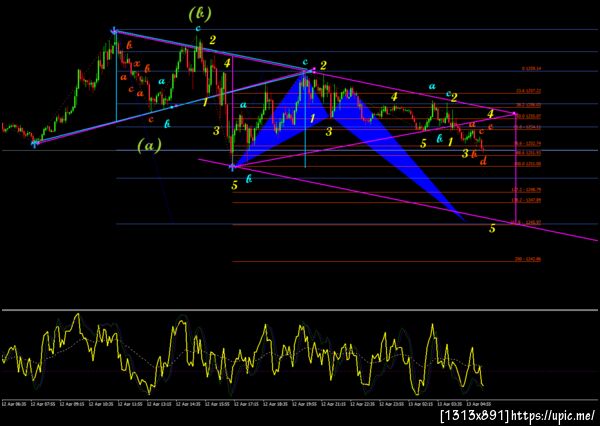Click the Fibonacci 23.6 level label

528,91
